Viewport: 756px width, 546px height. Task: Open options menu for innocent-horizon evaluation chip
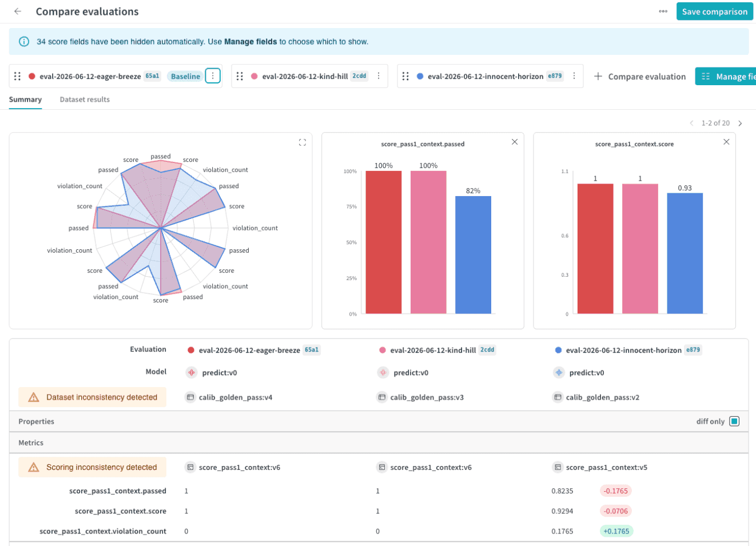click(574, 76)
